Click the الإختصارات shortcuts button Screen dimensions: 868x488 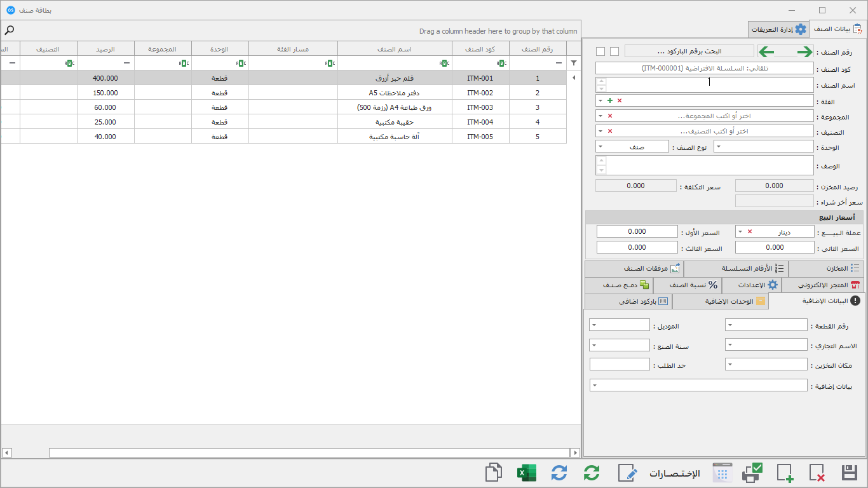[x=675, y=473]
